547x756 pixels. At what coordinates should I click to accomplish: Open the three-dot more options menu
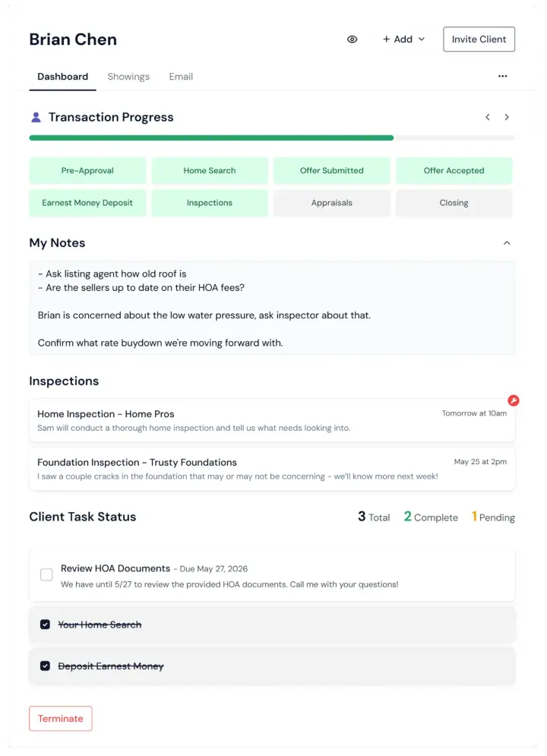point(503,76)
